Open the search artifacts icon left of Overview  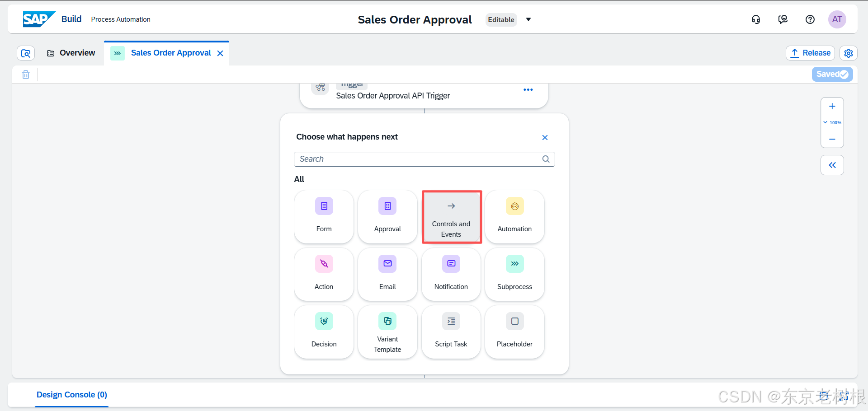[x=26, y=53]
